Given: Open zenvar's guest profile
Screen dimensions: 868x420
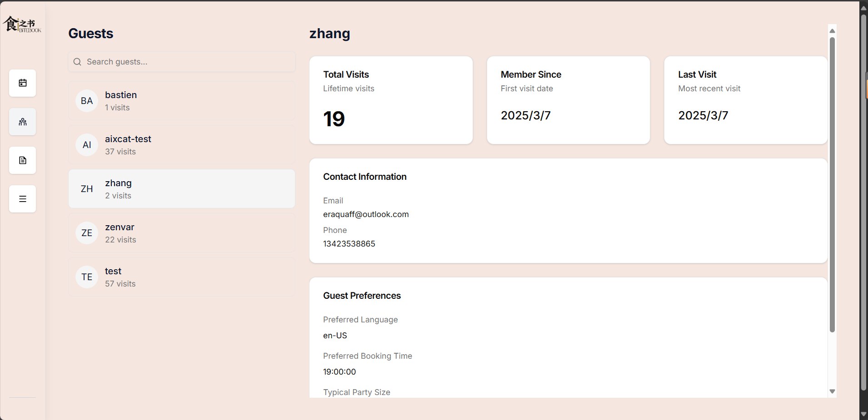Looking at the screenshot, I should coord(181,232).
